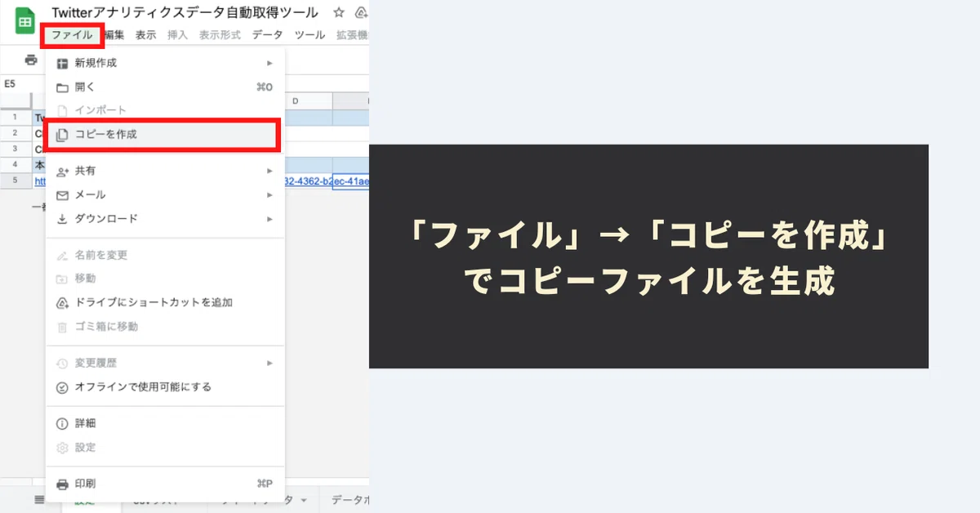This screenshot has height=513, width=980.
Task: Click the folder-arrow icon for 移動
Action: click(x=62, y=279)
